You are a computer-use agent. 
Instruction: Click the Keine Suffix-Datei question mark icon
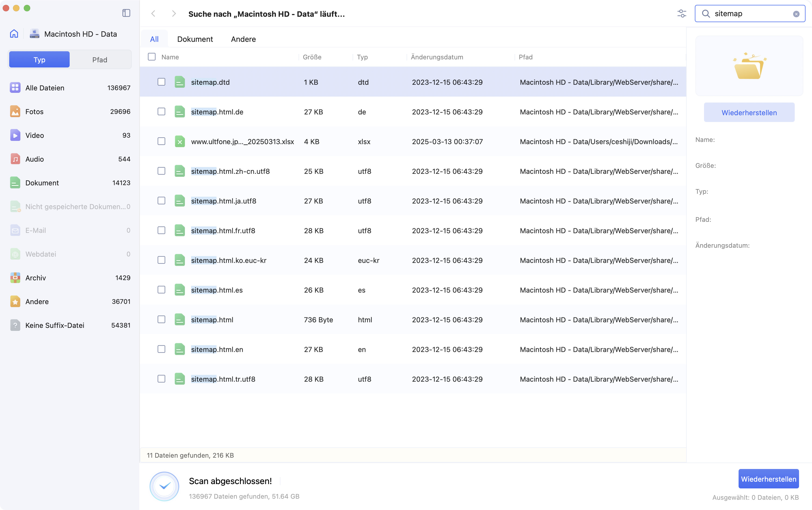click(x=15, y=325)
